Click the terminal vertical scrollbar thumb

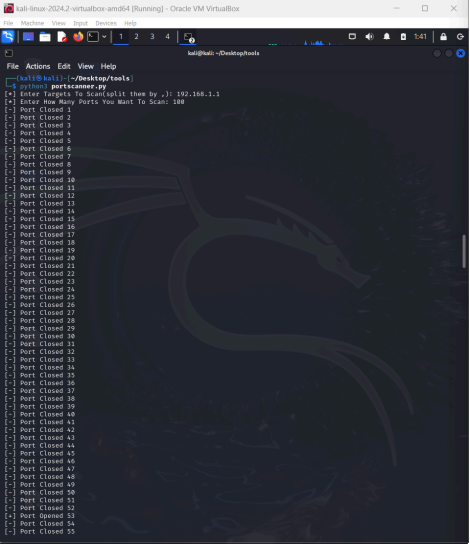point(464,251)
